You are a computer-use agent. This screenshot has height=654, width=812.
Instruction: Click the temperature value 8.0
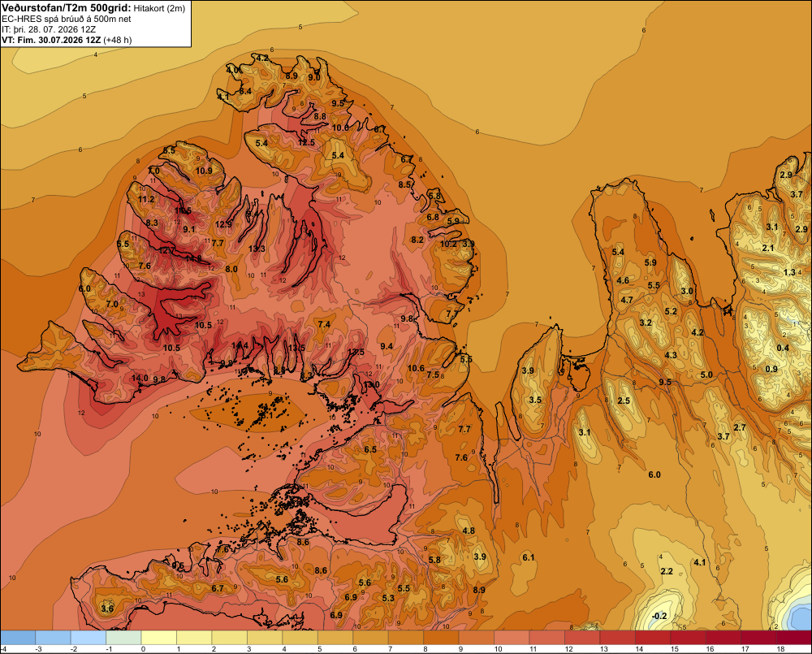(x=231, y=269)
